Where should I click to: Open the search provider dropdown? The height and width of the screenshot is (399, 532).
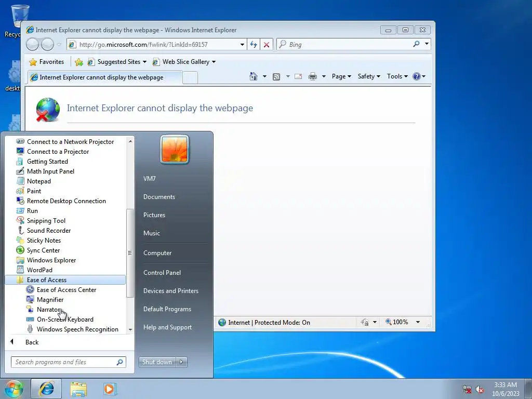427,44
